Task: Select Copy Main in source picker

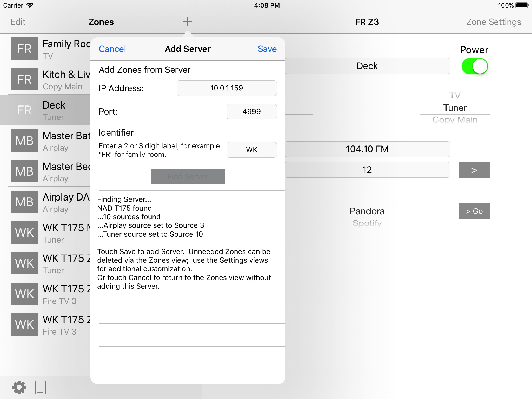Action: tap(455, 120)
